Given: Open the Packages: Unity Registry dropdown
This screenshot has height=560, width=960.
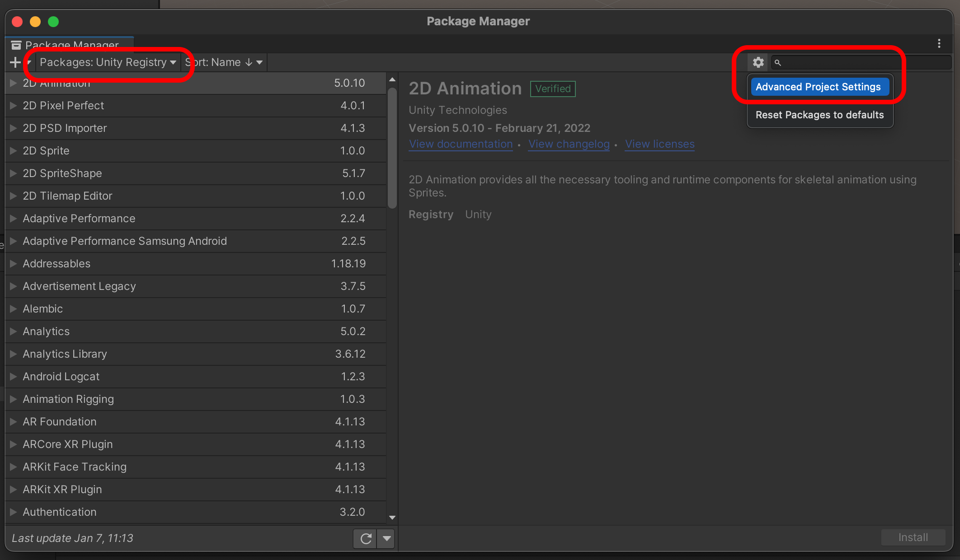Looking at the screenshot, I should coord(108,62).
